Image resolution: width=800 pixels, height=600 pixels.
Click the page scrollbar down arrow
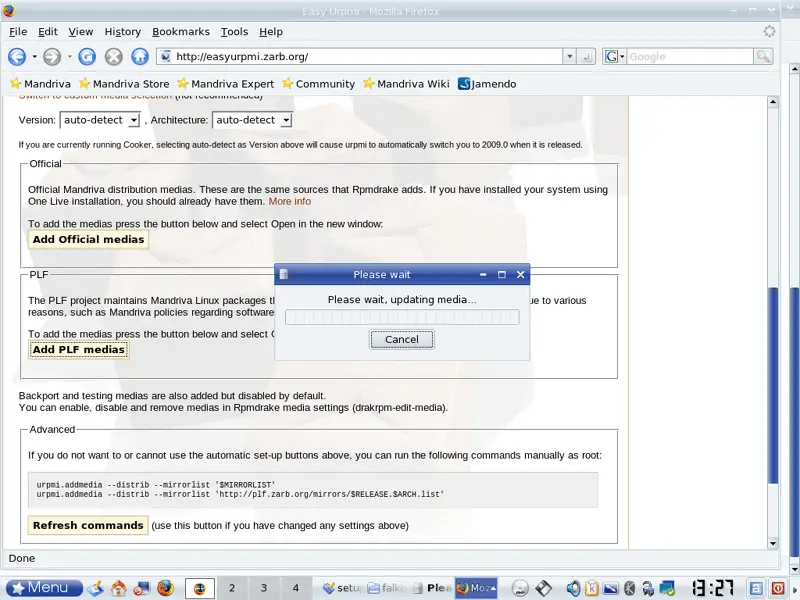click(773, 544)
